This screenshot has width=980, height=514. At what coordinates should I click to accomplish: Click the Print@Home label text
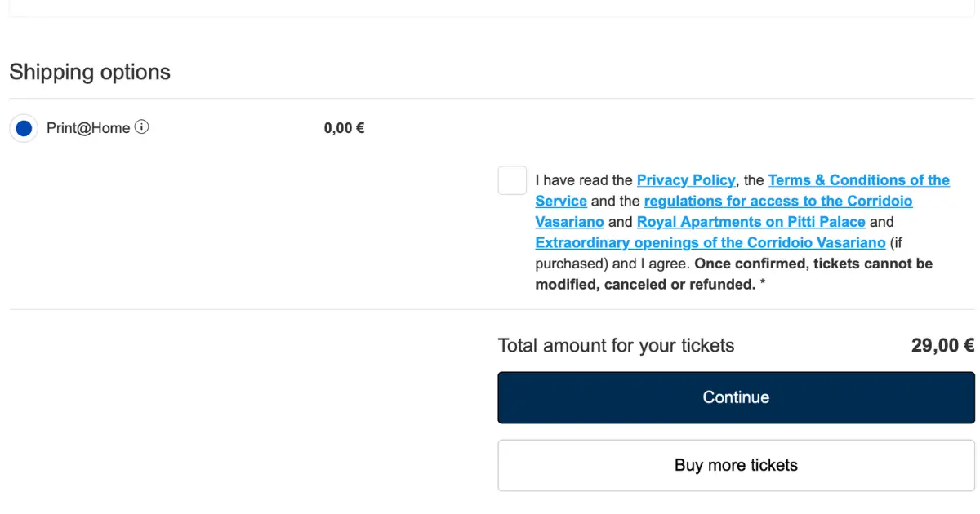pyautogui.click(x=88, y=128)
